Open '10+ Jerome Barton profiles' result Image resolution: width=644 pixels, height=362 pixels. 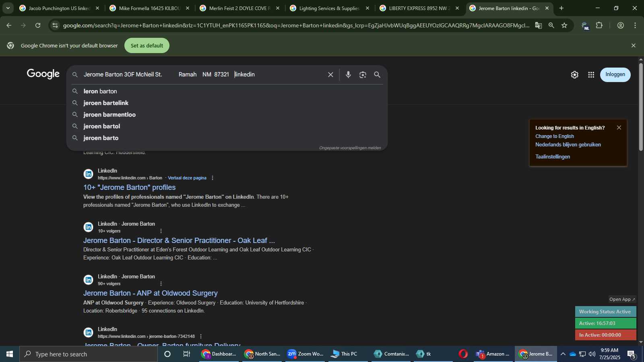129,187
